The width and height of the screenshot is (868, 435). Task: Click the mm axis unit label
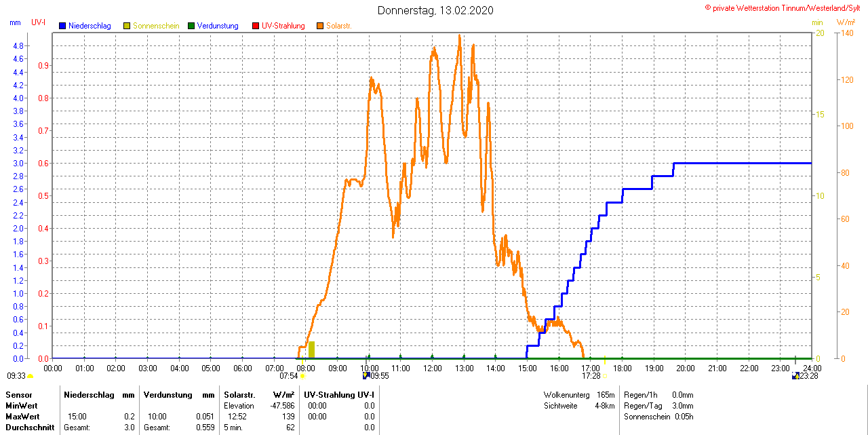tap(15, 22)
